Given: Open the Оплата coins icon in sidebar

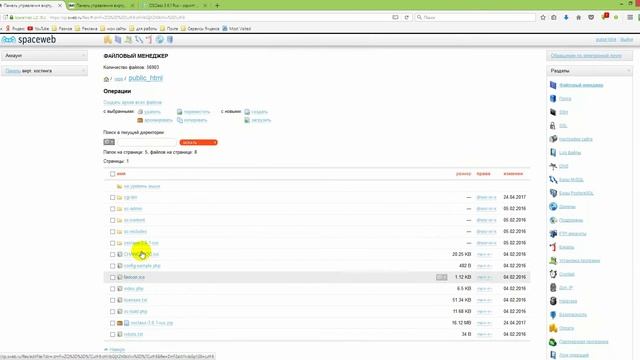Looking at the screenshot, I should 553,328.
